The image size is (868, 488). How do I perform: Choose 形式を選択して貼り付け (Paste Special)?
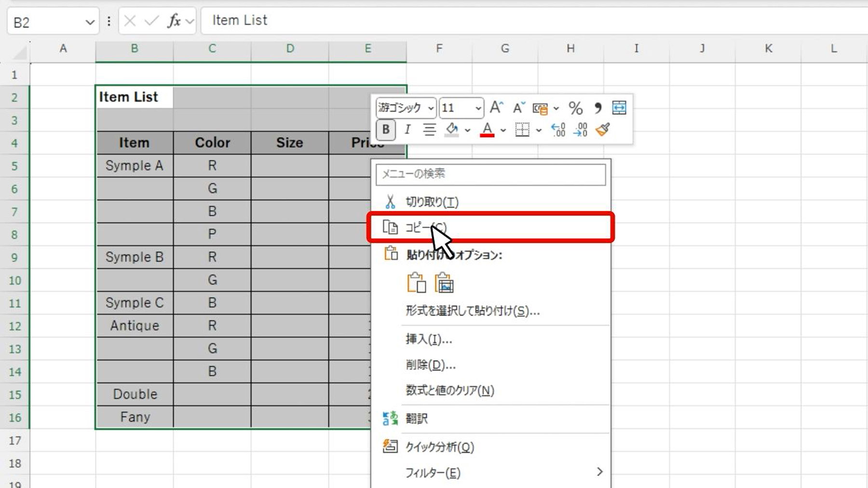coord(490,311)
